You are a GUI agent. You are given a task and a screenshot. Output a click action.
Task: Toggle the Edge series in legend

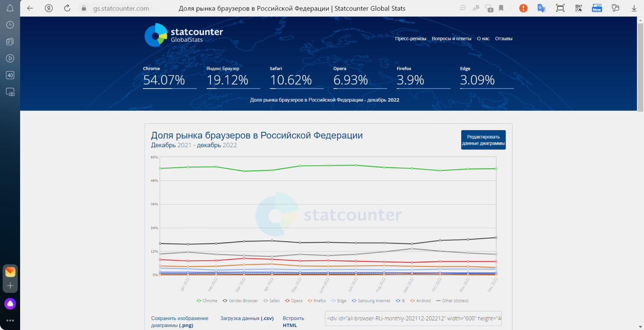point(339,301)
